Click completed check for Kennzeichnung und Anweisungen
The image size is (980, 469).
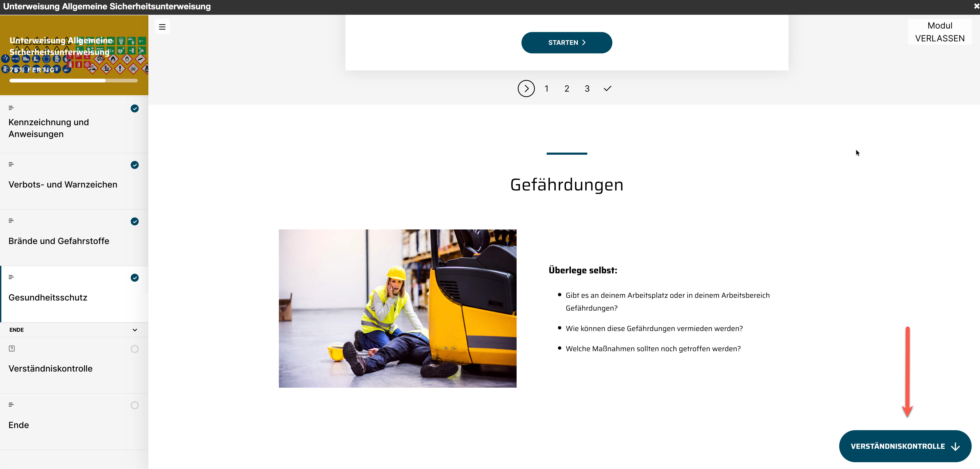[x=135, y=108]
